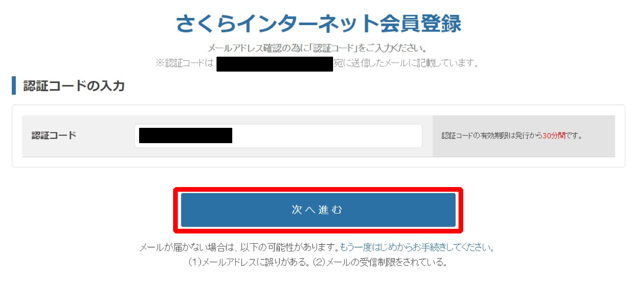Click the empty area of the code input field
This screenshot has width=644, height=291.
[327, 136]
